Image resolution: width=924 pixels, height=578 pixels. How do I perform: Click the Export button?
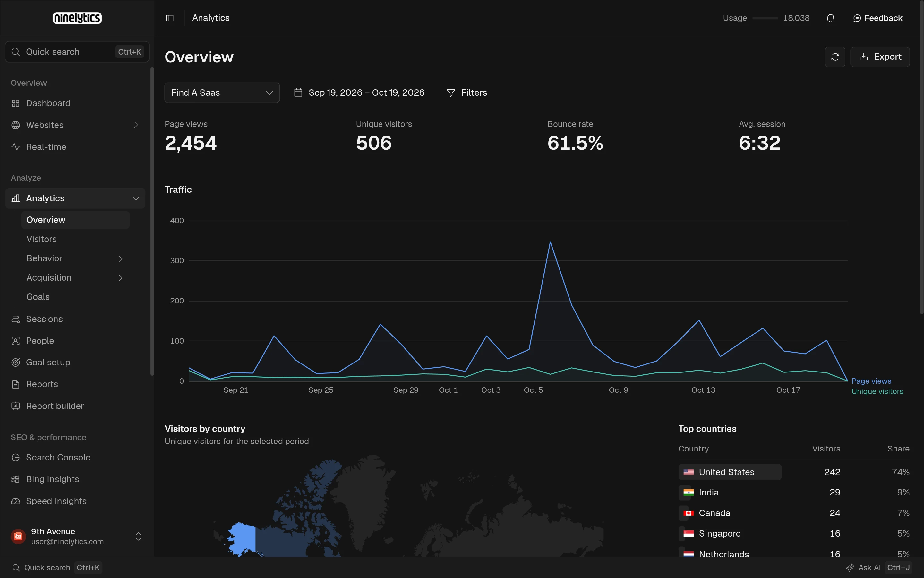880,57
